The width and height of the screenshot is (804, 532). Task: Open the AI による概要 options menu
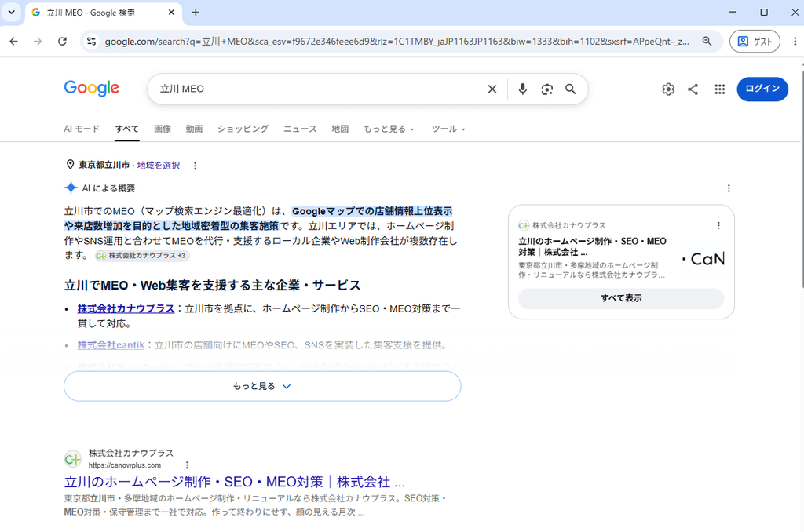(729, 188)
